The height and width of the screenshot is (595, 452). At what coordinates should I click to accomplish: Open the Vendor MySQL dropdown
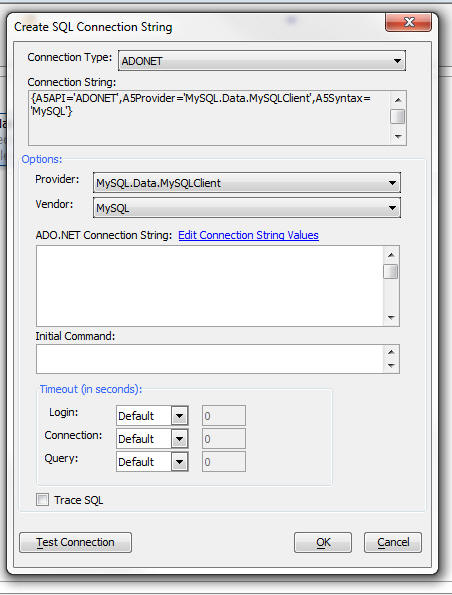[x=247, y=208]
